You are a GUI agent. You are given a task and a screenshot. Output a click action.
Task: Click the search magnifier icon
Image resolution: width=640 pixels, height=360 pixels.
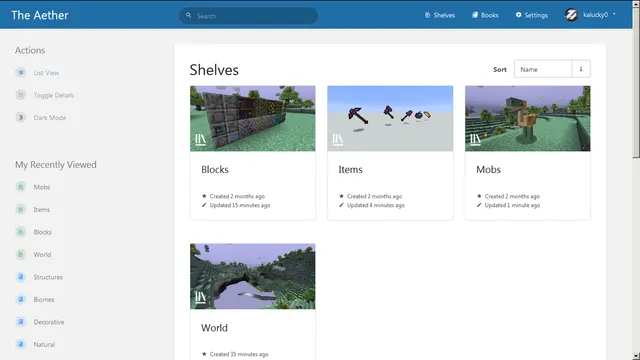pyautogui.click(x=189, y=16)
